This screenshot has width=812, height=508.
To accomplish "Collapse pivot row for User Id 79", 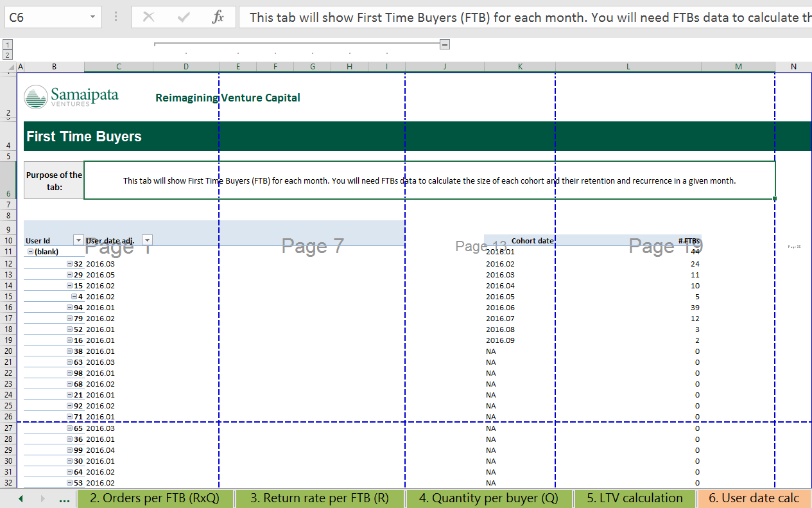I will point(70,319).
